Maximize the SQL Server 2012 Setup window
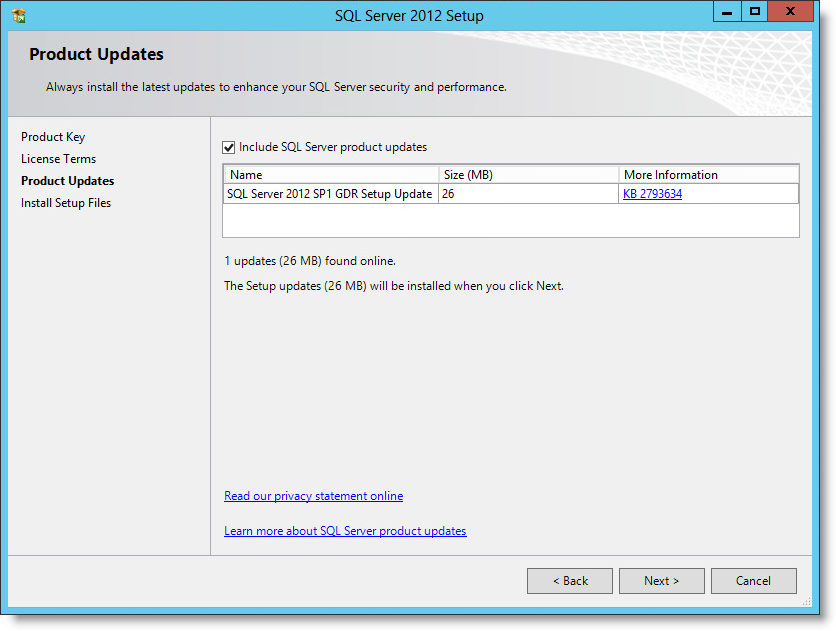 point(754,11)
